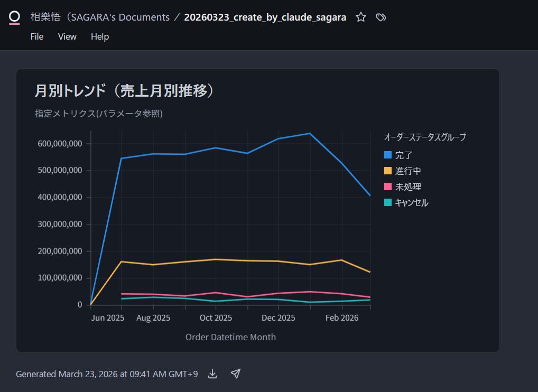Click the download icon below the chart

pos(212,374)
